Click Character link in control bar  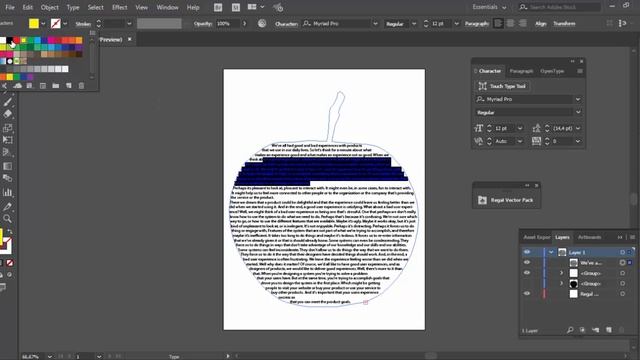click(286, 24)
